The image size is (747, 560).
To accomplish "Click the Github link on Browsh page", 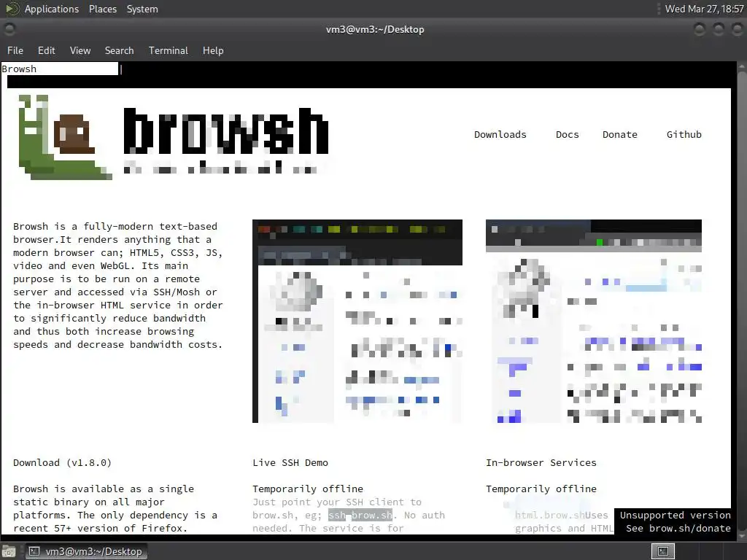I will pyautogui.click(x=684, y=134).
